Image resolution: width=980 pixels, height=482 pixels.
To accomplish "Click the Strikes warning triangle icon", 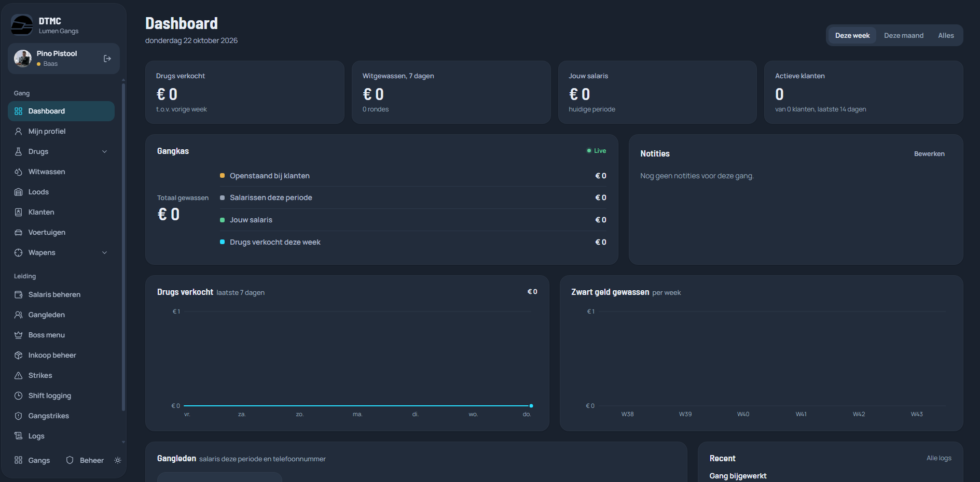I will click(x=18, y=375).
